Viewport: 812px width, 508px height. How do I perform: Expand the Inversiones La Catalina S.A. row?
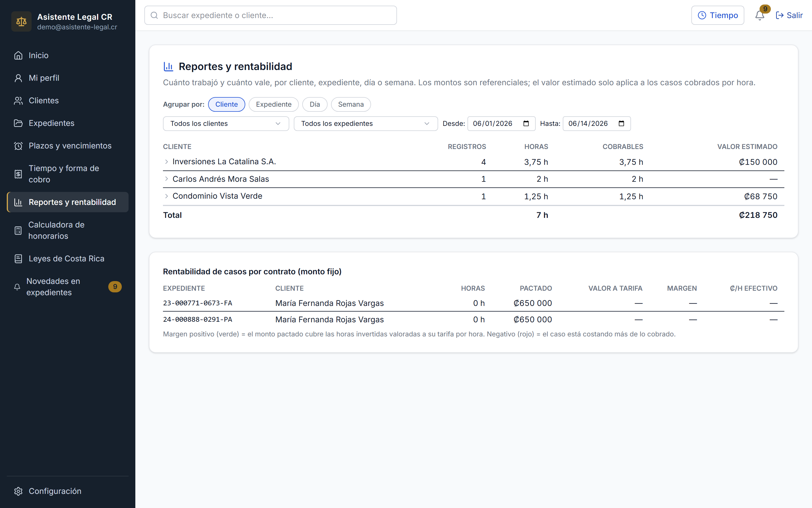[x=166, y=162]
